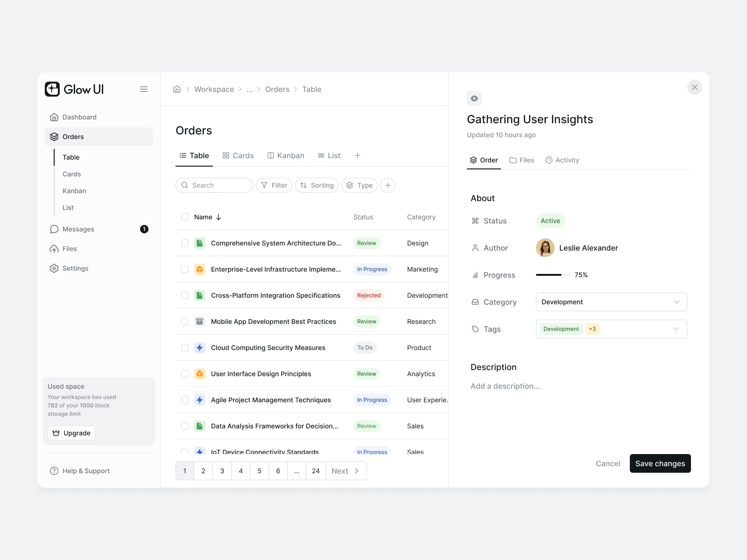Click the plus icon to add a view tab
The height and width of the screenshot is (560, 747).
pos(358,155)
